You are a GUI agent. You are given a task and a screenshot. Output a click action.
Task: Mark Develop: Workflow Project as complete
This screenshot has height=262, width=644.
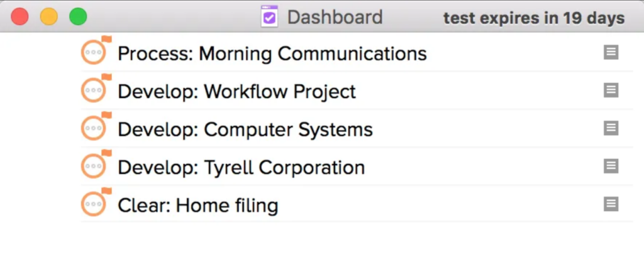(94, 91)
